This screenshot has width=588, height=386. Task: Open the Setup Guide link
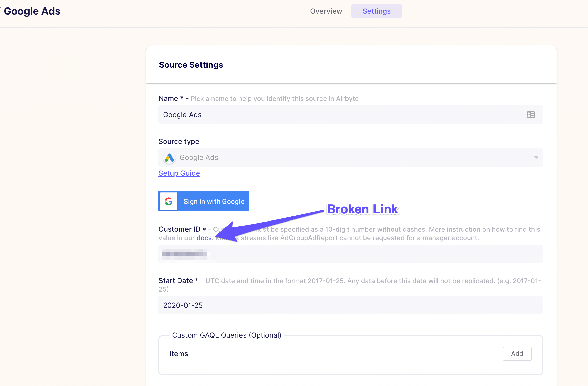tap(179, 173)
